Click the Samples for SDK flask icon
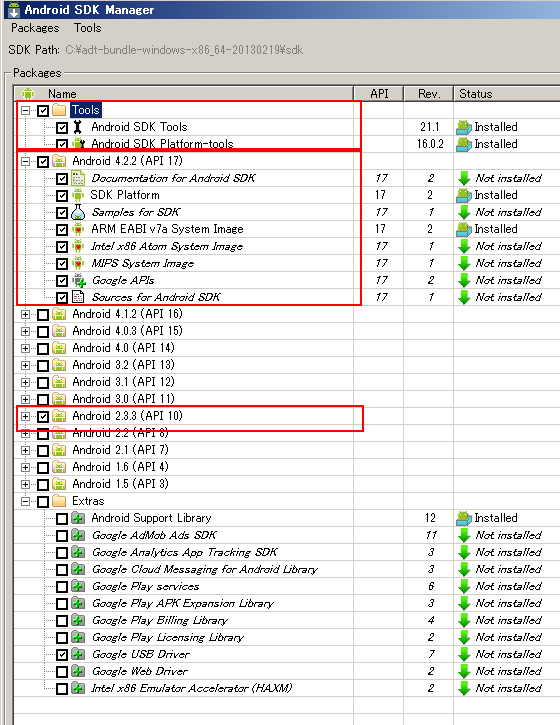This screenshot has width=560, height=725. coord(78,212)
